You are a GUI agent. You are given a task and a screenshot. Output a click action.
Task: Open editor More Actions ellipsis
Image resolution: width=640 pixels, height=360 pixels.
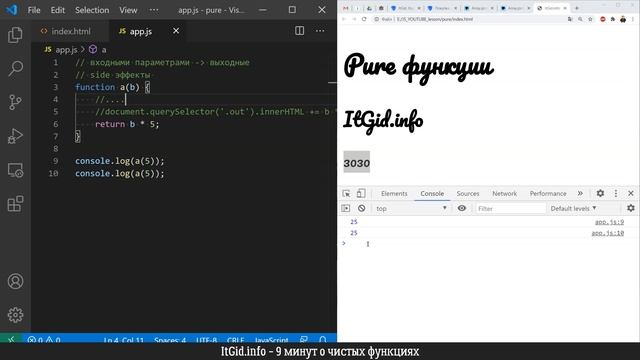pos(320,31)
